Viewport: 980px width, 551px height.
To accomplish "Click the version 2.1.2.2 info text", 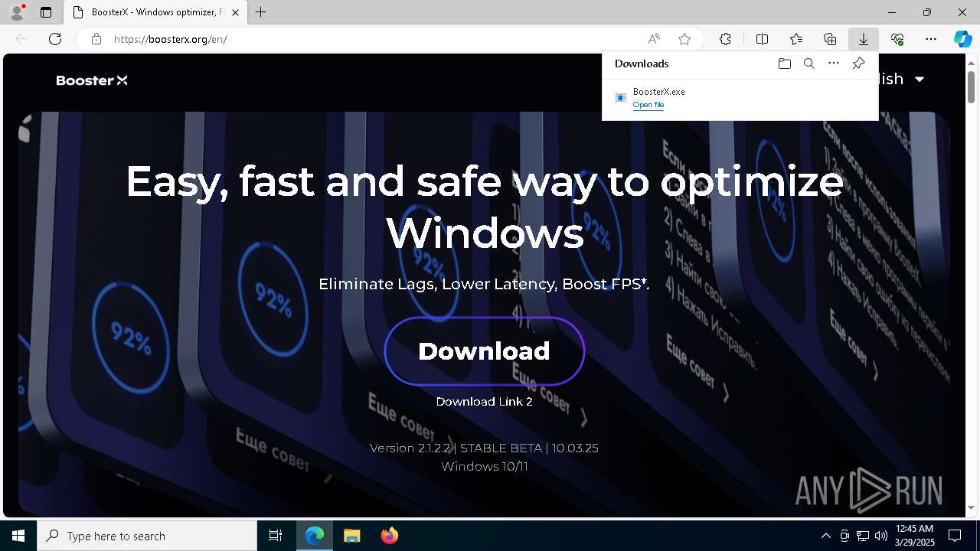I will [484, 448].
